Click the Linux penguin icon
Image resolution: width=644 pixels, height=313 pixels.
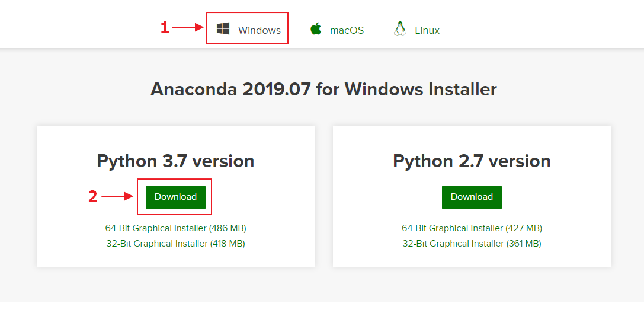coord(400,29)
